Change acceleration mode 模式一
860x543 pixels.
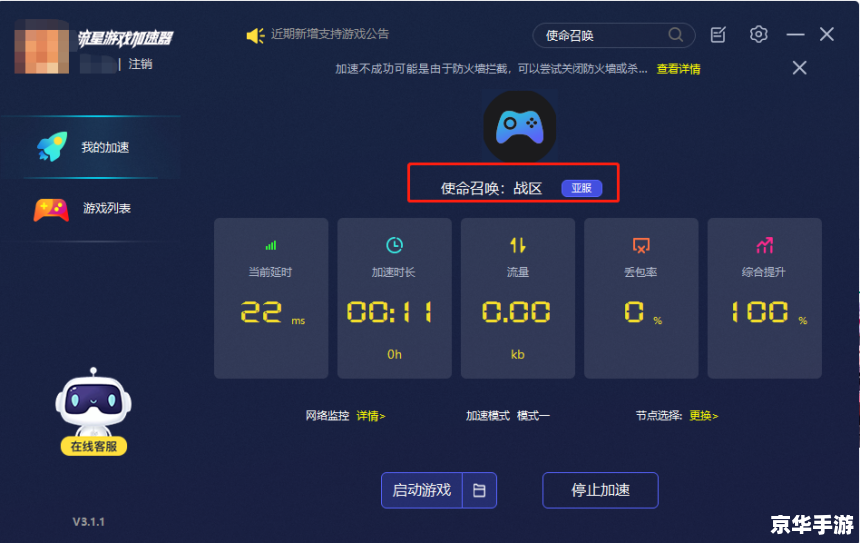(533, 416)
